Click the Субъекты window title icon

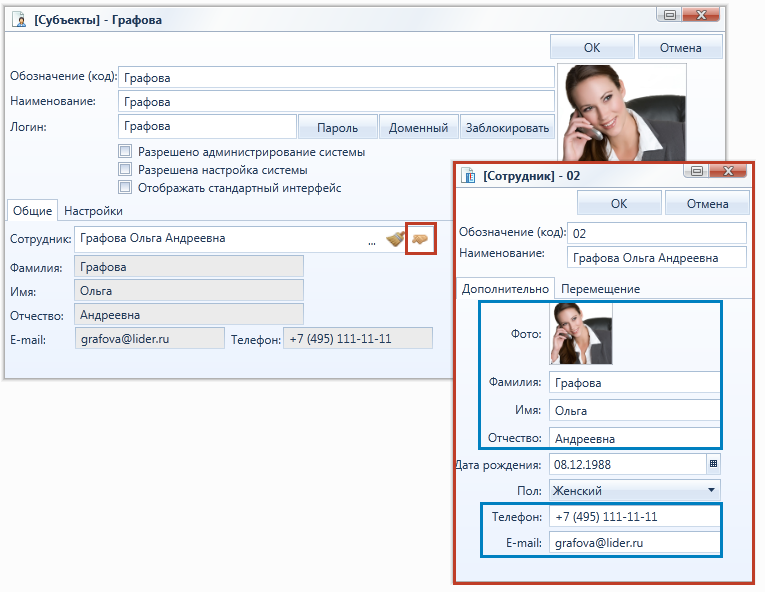[x=20, y=20]
